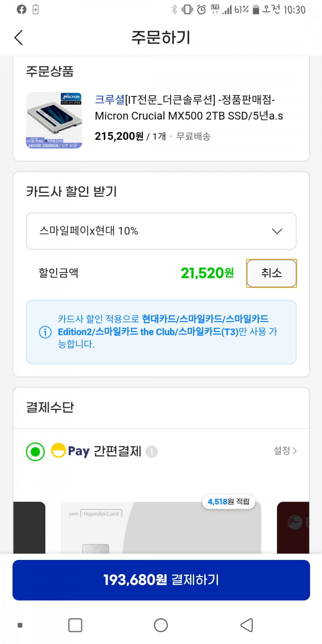The height and width of the screenshot is (644, 322).
Task: Tap the Android recent apps square icon
Action: (75, 625)
